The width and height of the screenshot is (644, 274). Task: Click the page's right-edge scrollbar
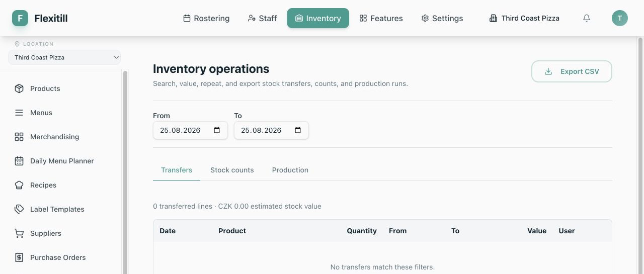pyautogui.click(x=640, y=155)
